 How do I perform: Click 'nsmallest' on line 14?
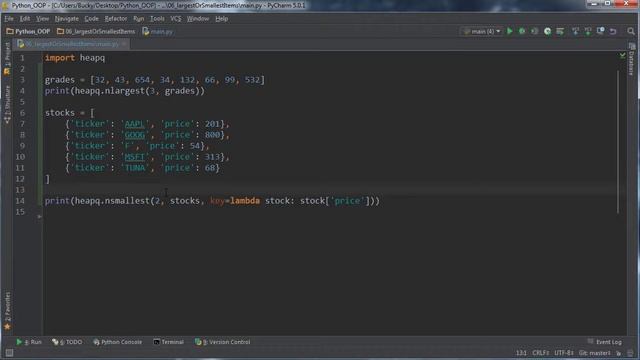point(127,201)
